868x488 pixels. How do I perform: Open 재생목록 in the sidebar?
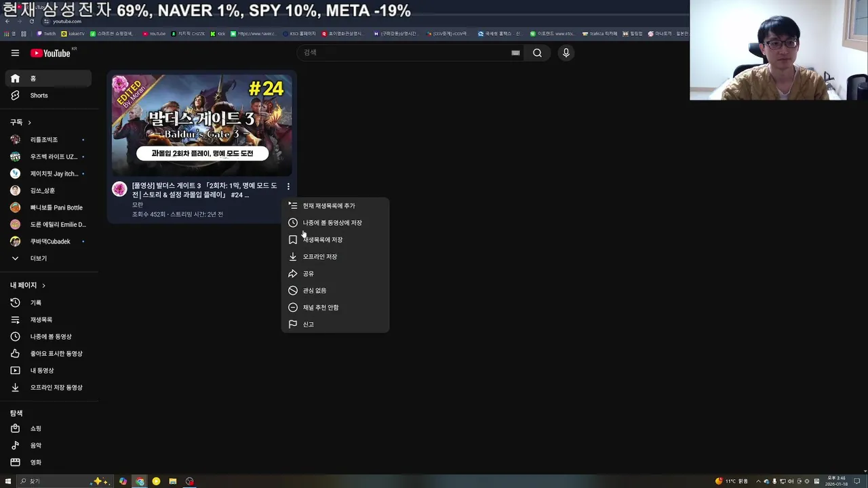[x=48, y=320]
